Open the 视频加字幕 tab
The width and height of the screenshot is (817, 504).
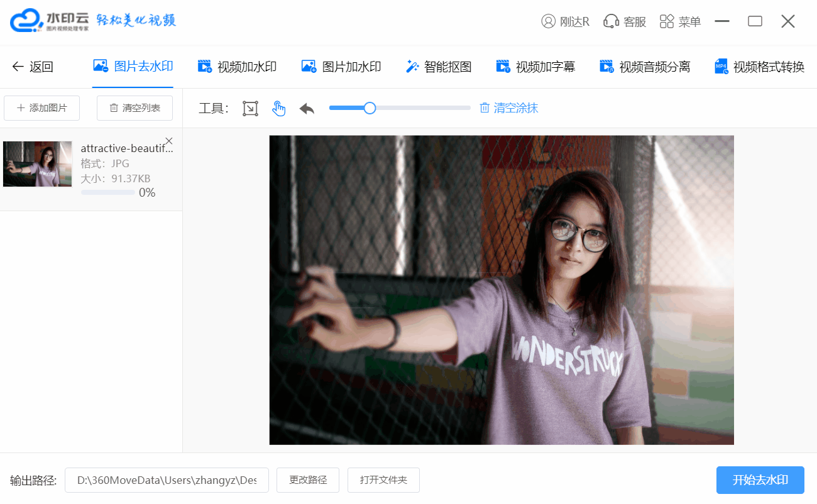[535, 67]
